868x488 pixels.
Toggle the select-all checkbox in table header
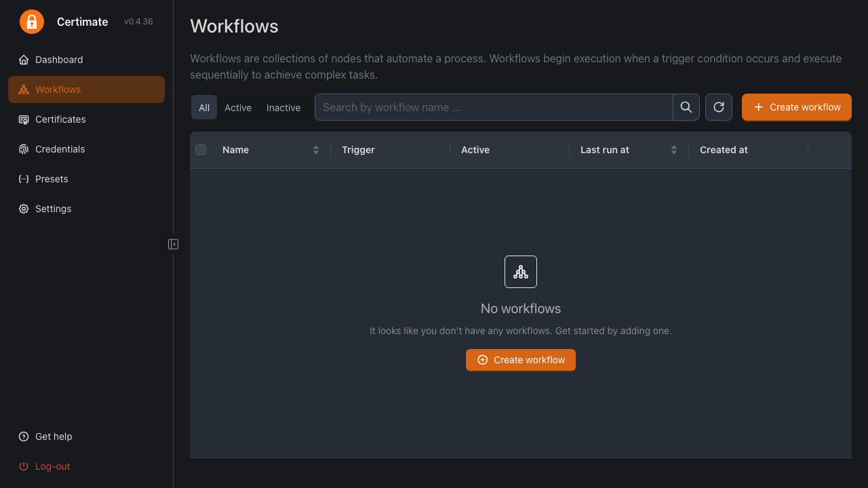click(201, 150)
